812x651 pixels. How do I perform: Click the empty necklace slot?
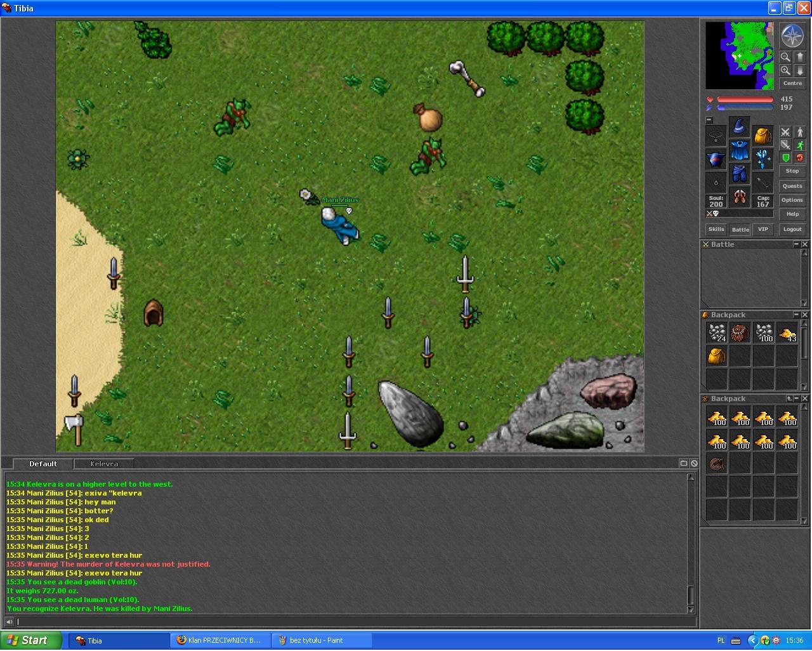click(716, 136)
